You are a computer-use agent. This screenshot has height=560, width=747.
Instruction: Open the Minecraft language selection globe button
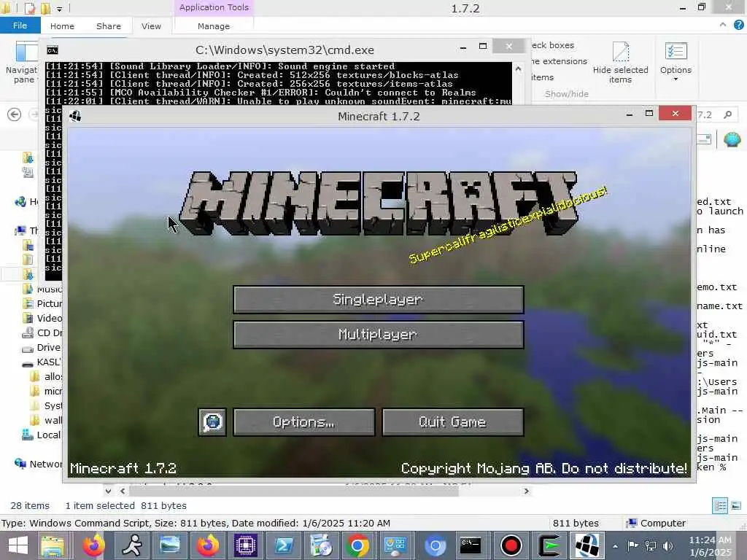pos(212,422)
